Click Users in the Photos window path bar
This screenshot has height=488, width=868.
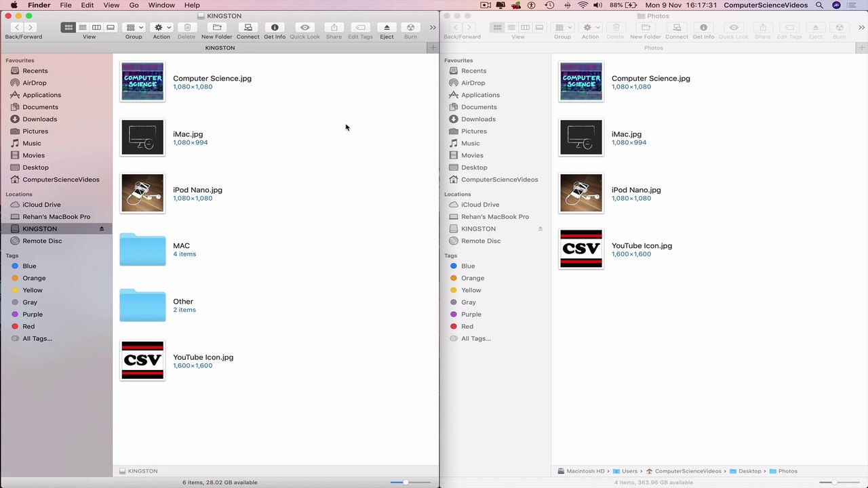point(625,471)
